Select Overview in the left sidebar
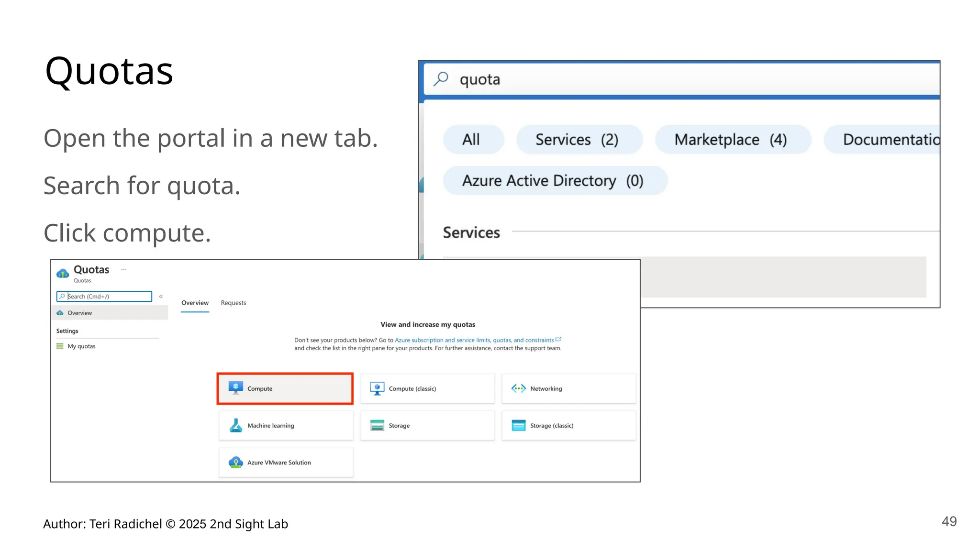 (79, 313)
